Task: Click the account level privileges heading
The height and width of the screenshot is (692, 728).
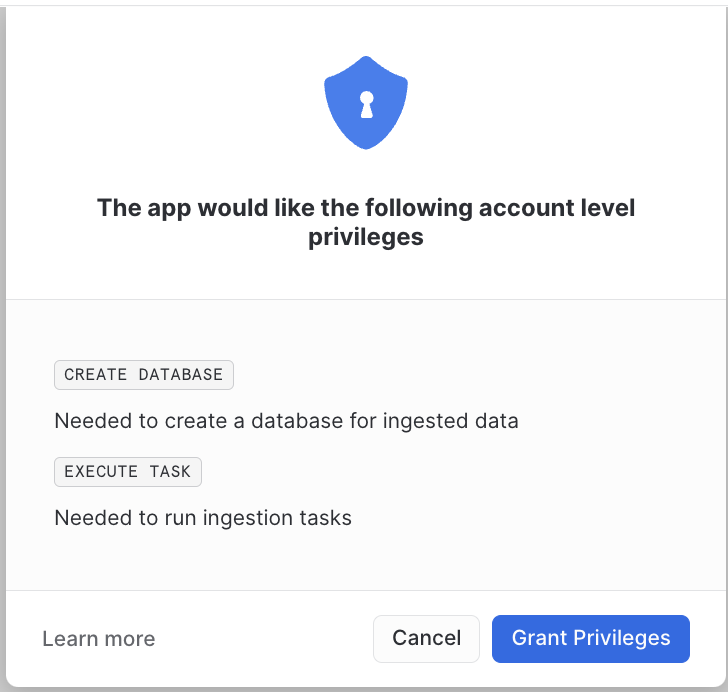Action: pyautogui.click(x=366, y=222)
